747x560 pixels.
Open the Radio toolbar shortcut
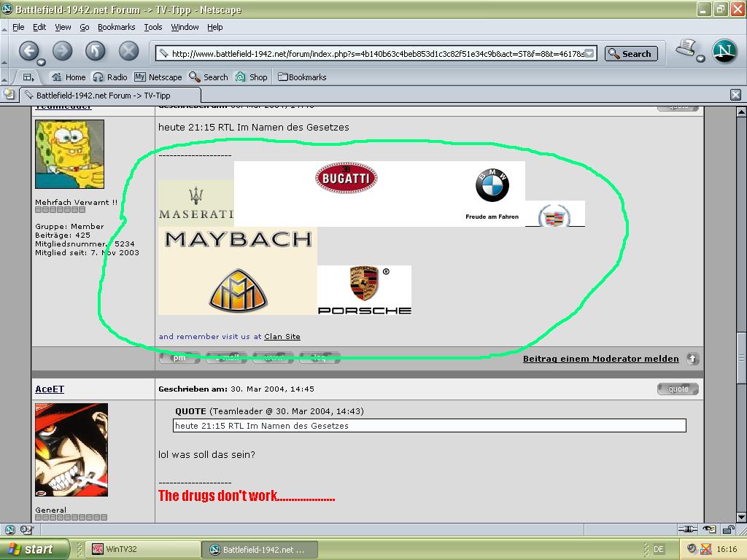(x=110, y=77)
